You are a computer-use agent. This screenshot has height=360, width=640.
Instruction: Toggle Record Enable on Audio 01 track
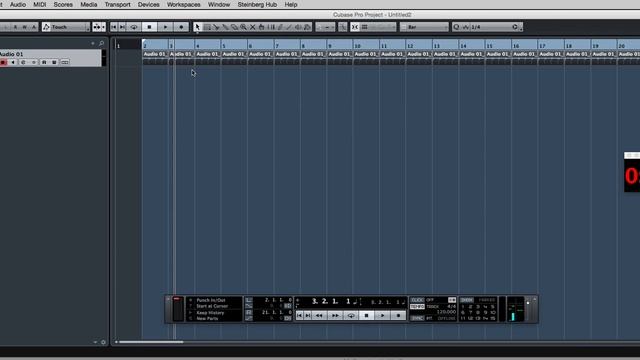point(4,62)
